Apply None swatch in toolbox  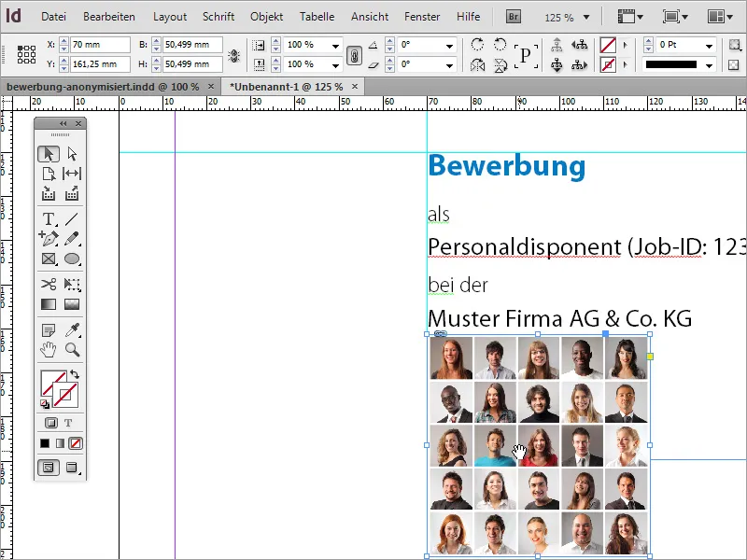click(76, 443)
